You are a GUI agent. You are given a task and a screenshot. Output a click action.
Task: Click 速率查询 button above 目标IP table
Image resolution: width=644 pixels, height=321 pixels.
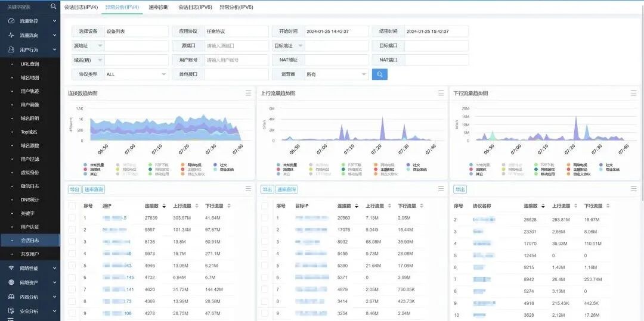click(x=287, y=189)
